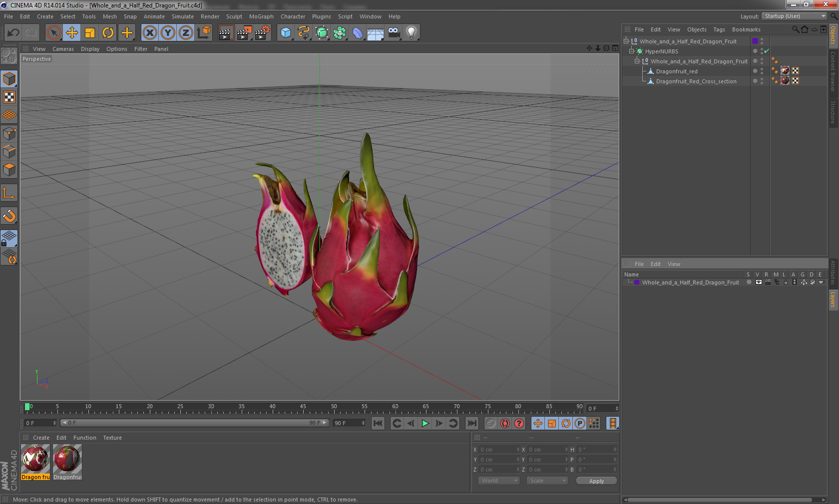
Task: Toggle Y axis lock
Action: coord(168,33)
